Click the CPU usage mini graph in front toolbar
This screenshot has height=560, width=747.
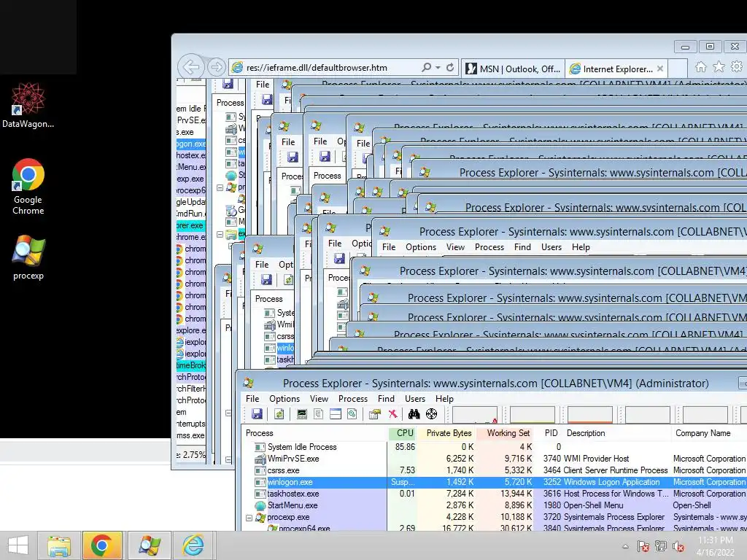475,415
